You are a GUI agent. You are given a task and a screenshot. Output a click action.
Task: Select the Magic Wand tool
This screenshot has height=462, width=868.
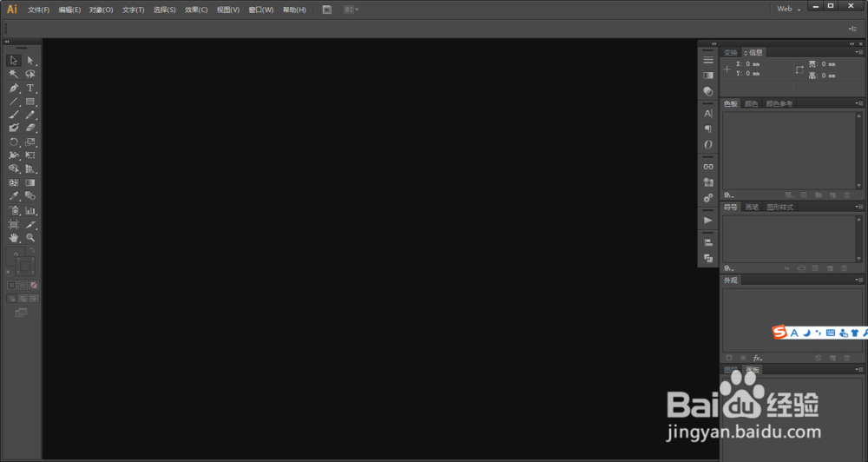(x=14, y=74)
